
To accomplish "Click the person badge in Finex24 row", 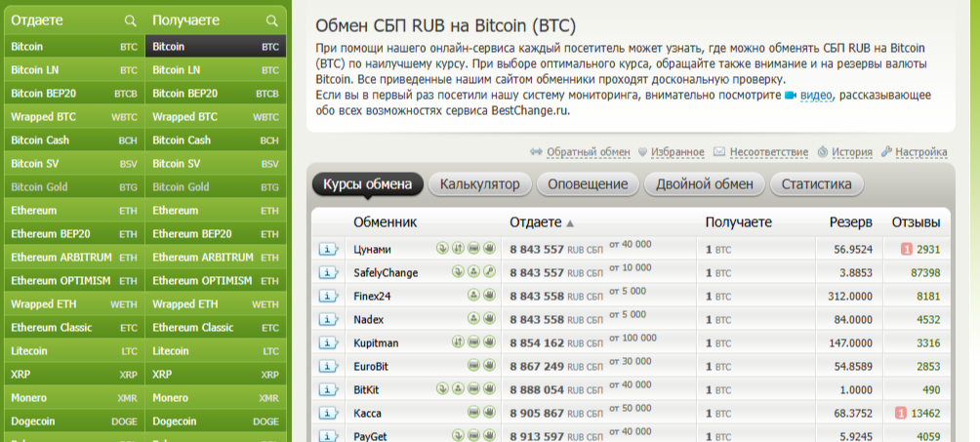I will [x=473, y=295].
